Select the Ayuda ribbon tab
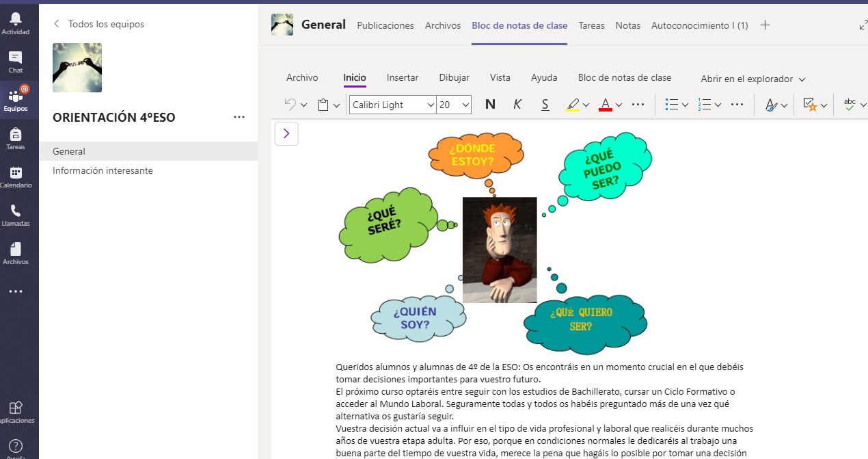The width and height of the screenshot is (868, 459). pos(544,78)
